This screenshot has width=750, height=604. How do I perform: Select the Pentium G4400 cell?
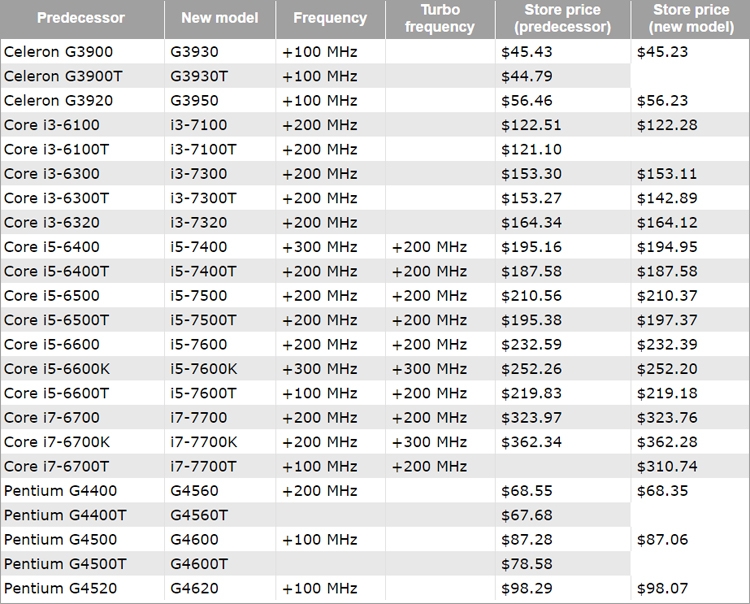[x=46, y=491]
